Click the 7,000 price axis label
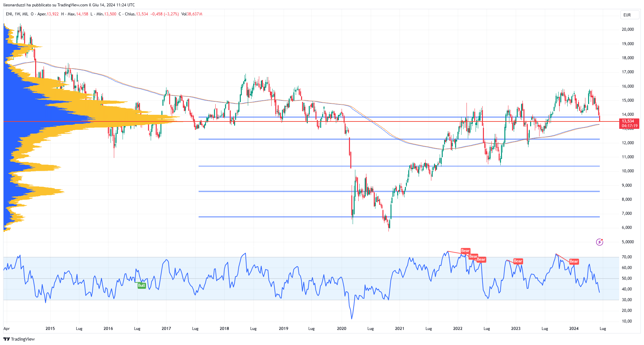The height and width of the screenshot is (345, 644). pos(627,213)
